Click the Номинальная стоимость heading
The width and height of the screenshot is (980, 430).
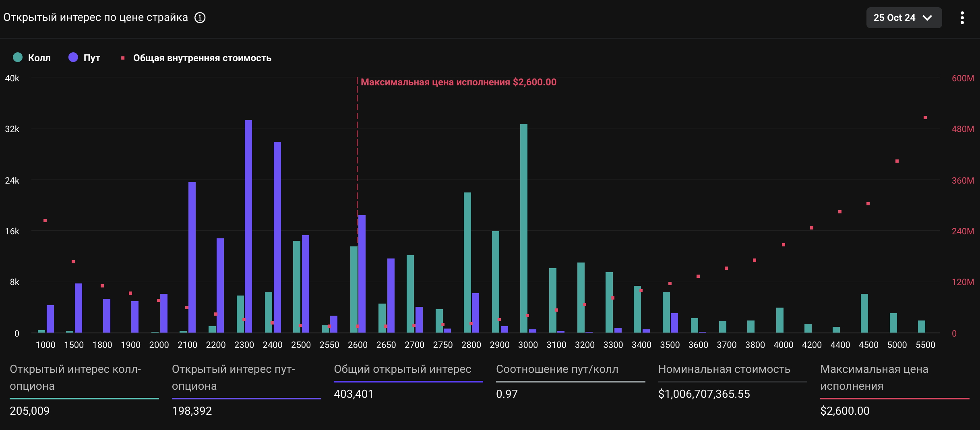(x=724, y=369)
